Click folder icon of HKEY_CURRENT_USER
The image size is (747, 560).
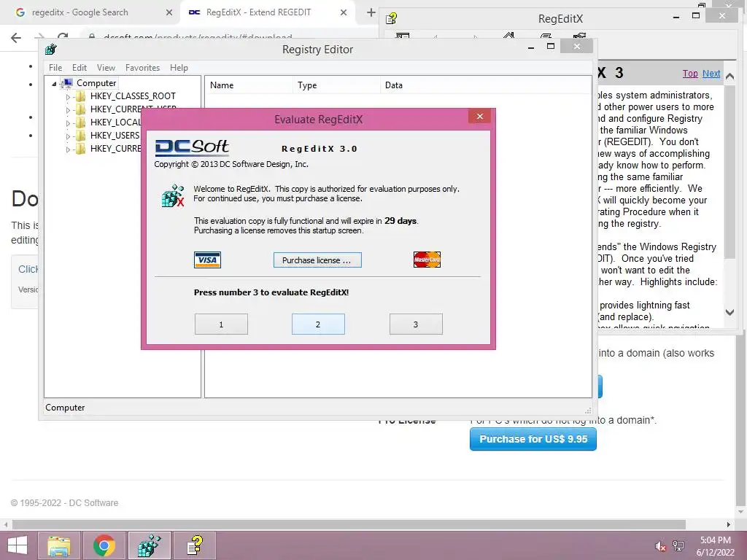coord(80,109)
